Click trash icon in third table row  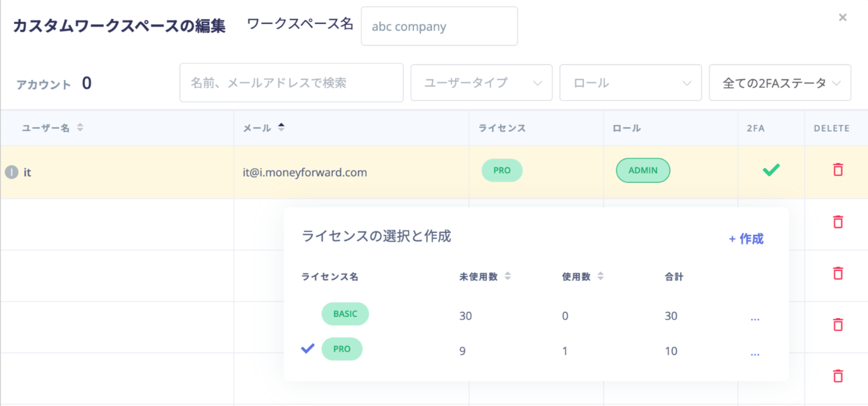point(838,273)
